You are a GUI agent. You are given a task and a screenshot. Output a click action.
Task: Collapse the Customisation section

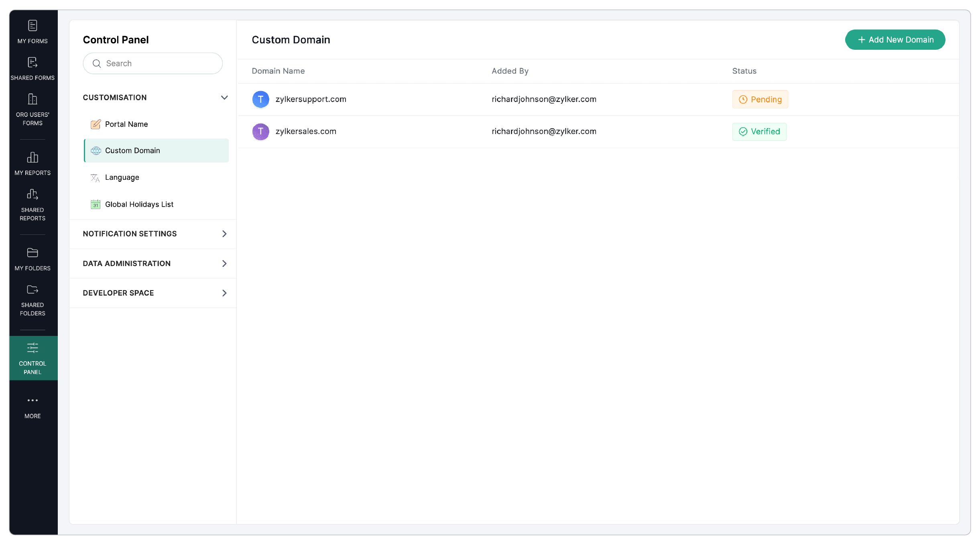[x=224, y=98]
